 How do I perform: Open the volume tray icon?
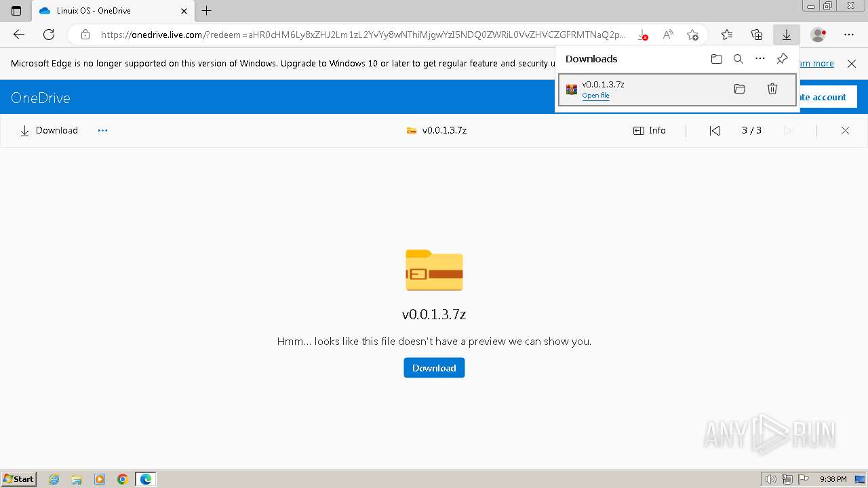click(770, 479)
